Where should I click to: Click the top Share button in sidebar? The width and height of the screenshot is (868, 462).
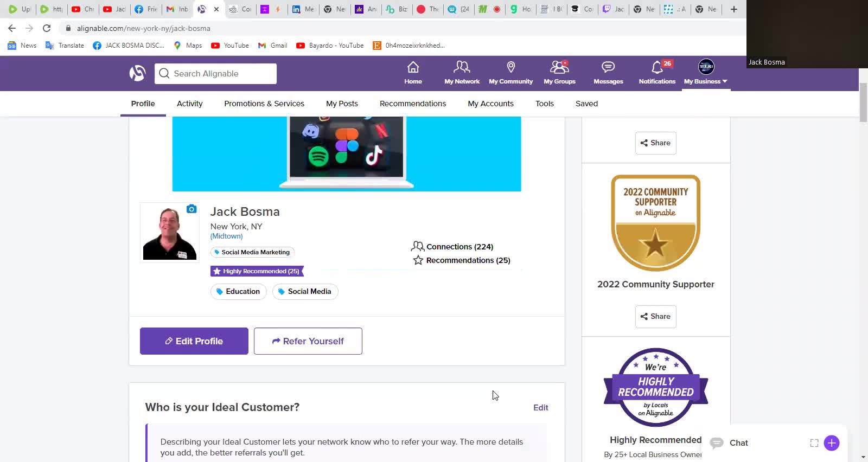click(x=655, y=143)
